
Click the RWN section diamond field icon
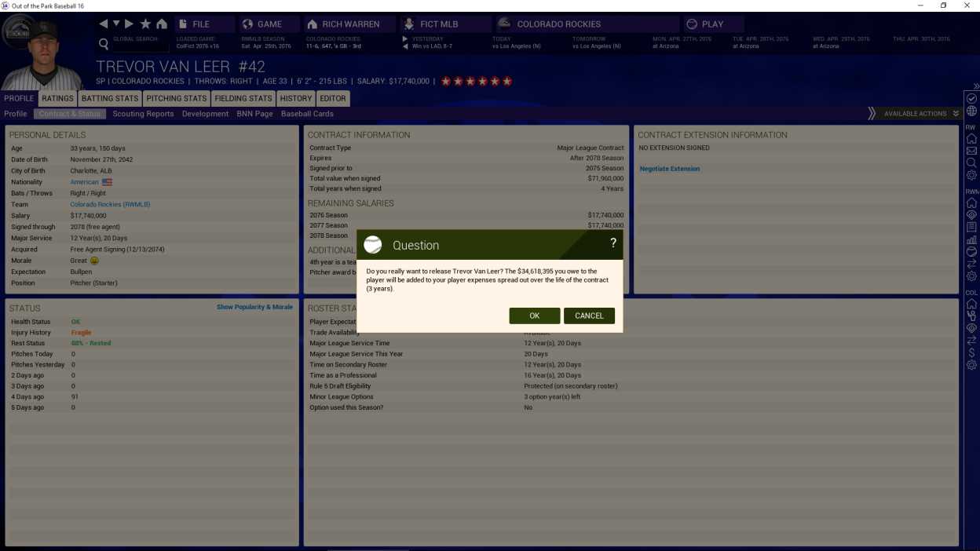[x=971, y=215]
